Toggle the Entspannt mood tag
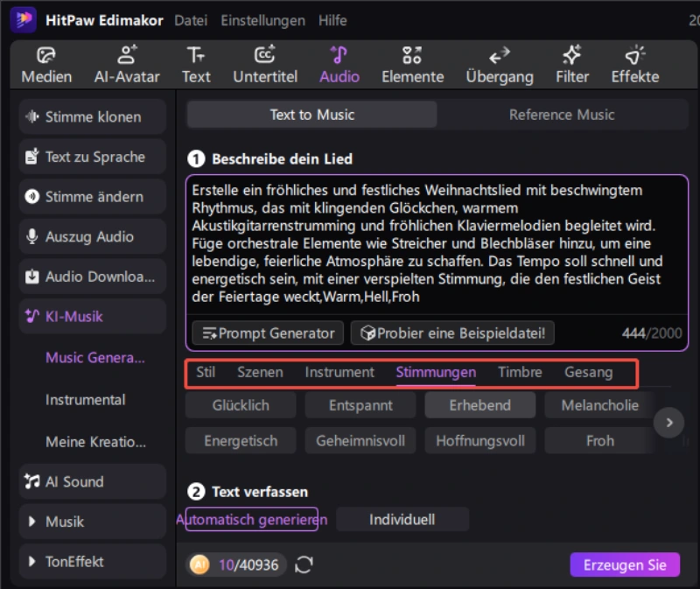The width and height of the screenshot is (700, 589). (x=360, y=405)
